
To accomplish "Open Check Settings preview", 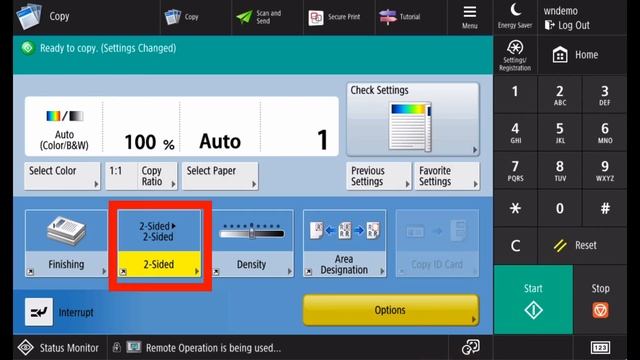I will click(x=413, y=119).
